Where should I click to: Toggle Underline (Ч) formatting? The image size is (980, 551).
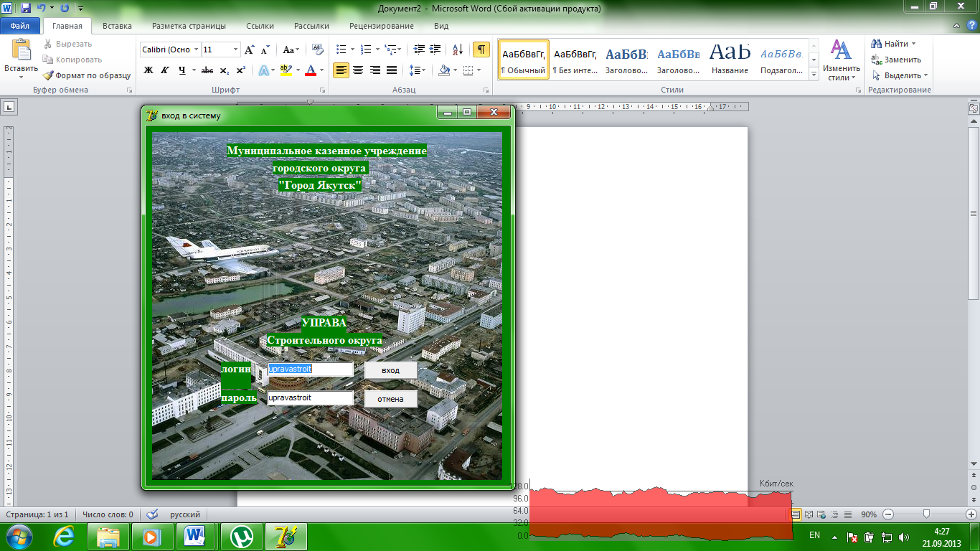[182, 70]
